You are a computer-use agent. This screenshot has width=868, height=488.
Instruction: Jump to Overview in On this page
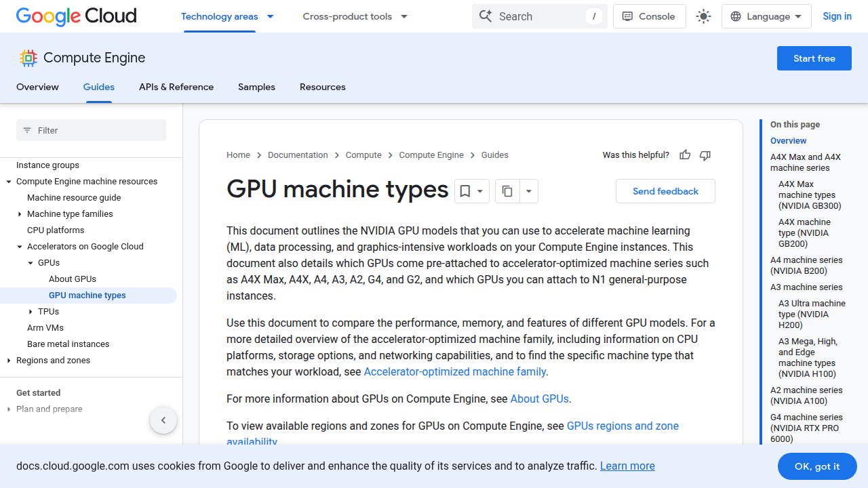coord(788,141)
